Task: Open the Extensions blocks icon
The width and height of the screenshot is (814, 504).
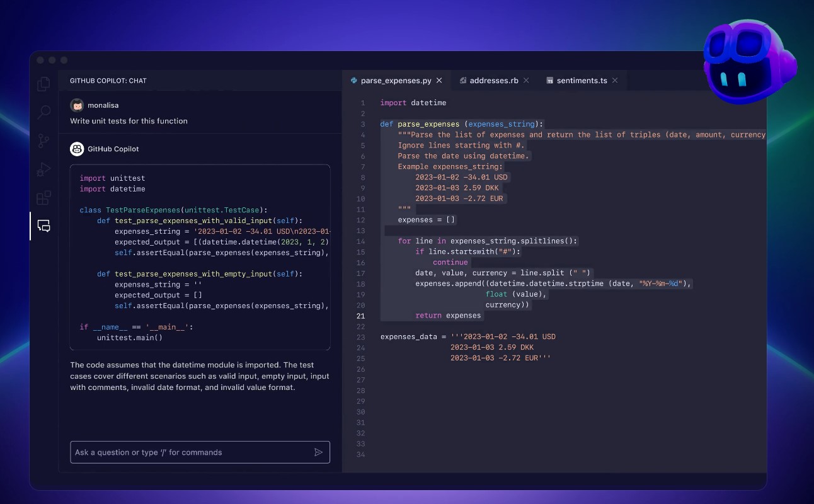Action: click(x=44, y=198)
